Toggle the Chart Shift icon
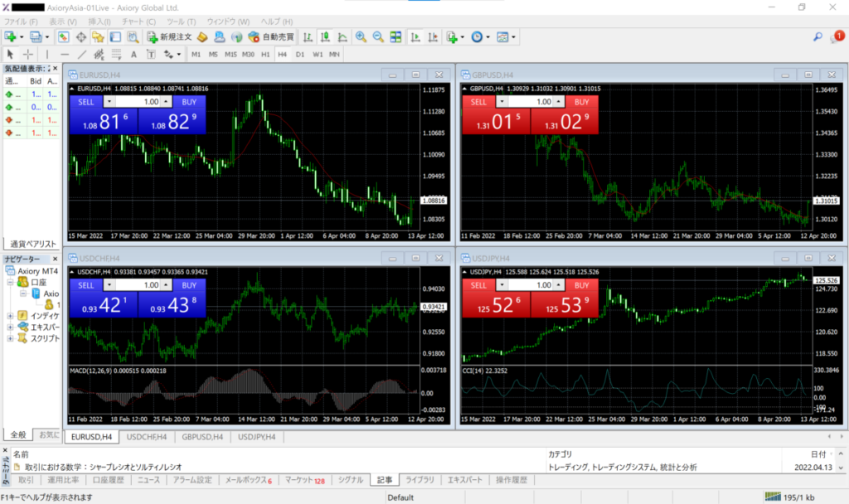Image resolution: width=849 pixels, height=504 pixels. tap(433, 36)
